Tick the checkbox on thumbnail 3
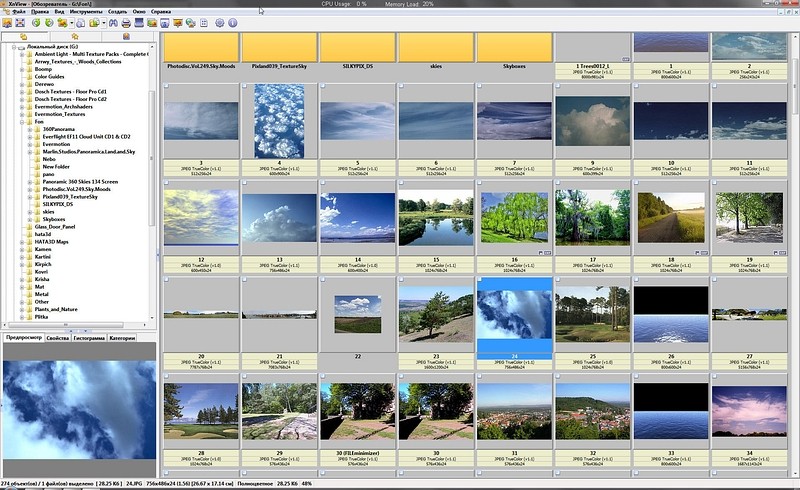Viewport: 800px width, 490px height. [x=165, y=87]
